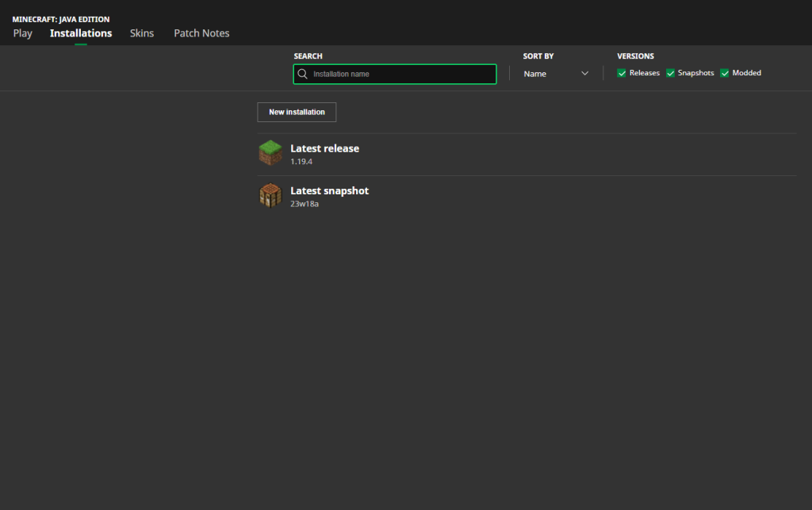The image size is (812, 510).
Task: Select the Latest release installation title
Action: point(324,148)
